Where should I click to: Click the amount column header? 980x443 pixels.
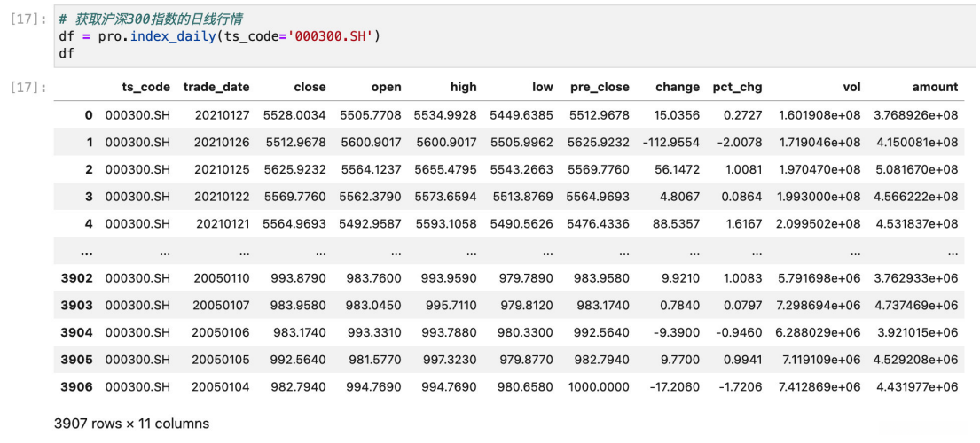[935, 87]
